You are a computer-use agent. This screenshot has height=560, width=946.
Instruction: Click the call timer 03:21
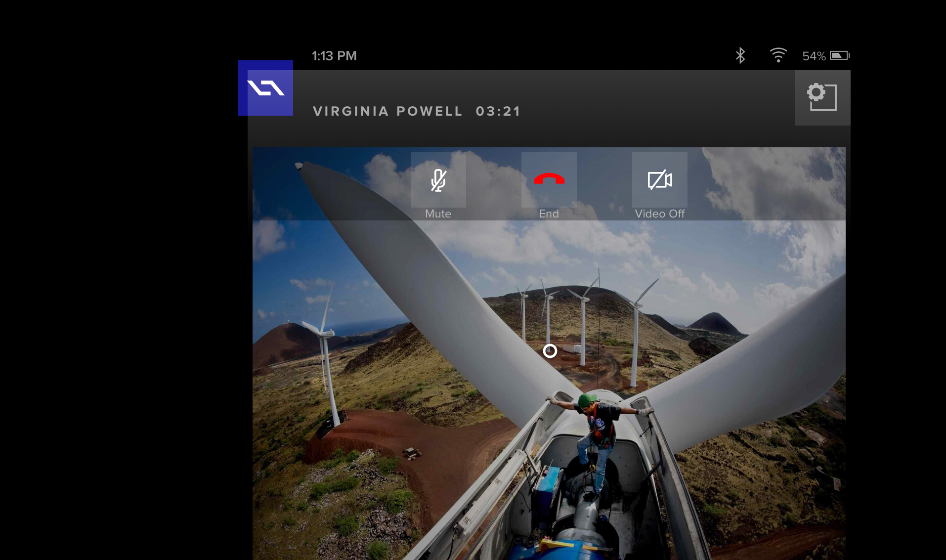(498, 111)
